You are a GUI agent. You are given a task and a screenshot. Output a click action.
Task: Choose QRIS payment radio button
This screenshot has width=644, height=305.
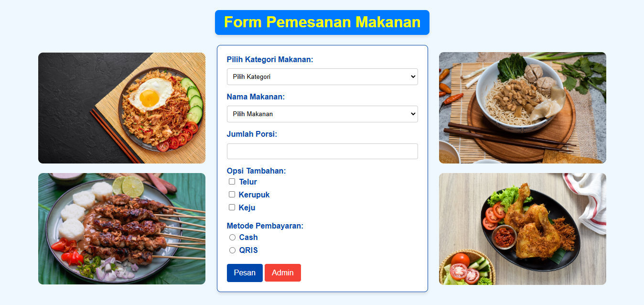232,251
